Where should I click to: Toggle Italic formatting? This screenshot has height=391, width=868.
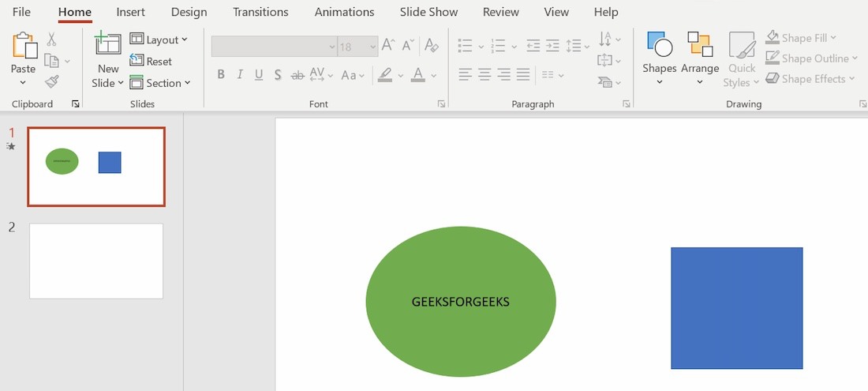tap(240, 74)
